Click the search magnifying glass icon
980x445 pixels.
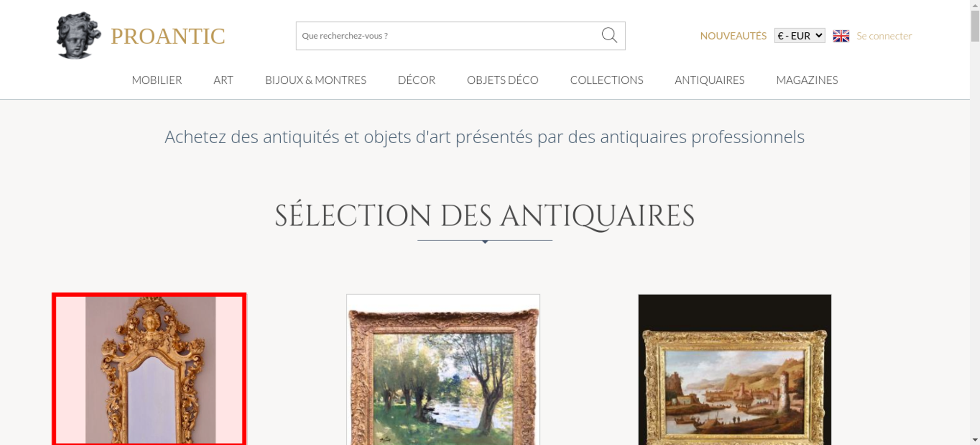609,35
